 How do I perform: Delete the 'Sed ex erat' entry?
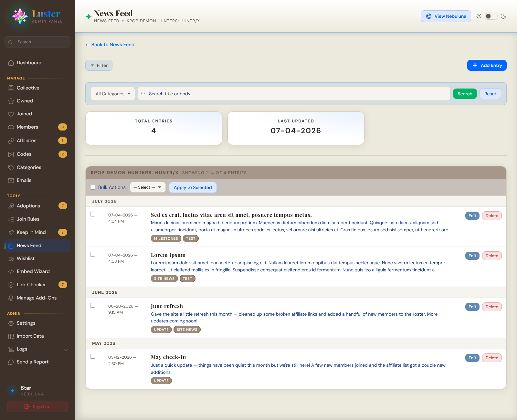(492, 216)
